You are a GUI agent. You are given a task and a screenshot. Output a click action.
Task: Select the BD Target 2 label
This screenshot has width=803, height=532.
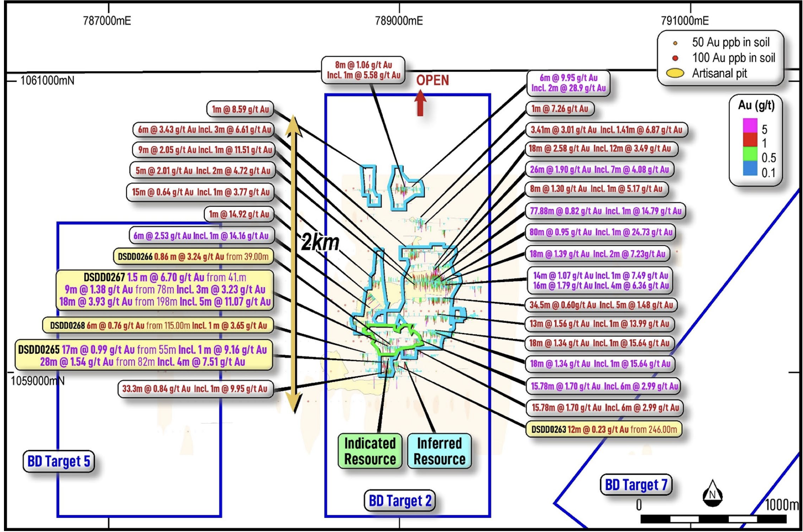coord(400,501)
